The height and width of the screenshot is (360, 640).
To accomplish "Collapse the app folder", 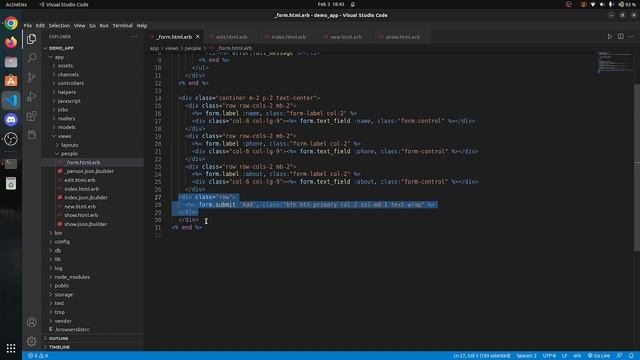I will (59, 57).
